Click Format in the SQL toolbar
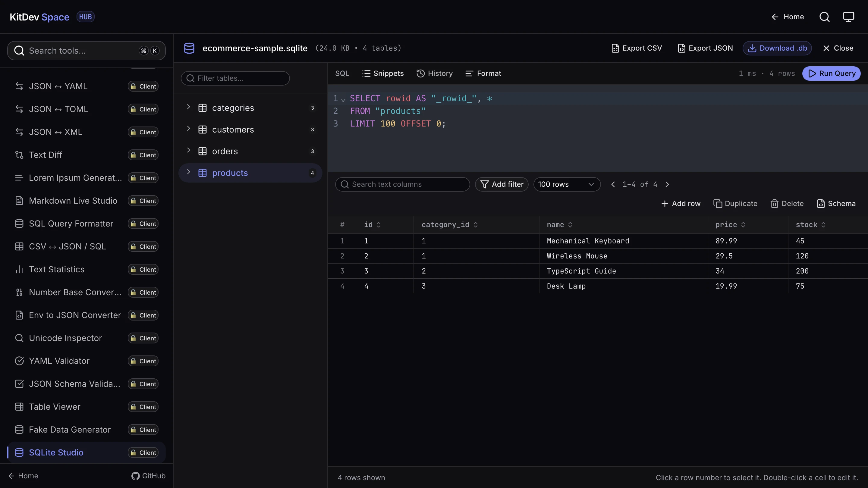868x488 pixels. coord(483,74)
